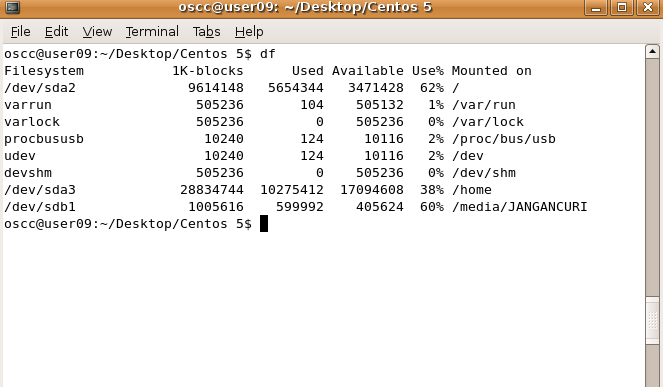Open the View menu

tap(97, 32)
